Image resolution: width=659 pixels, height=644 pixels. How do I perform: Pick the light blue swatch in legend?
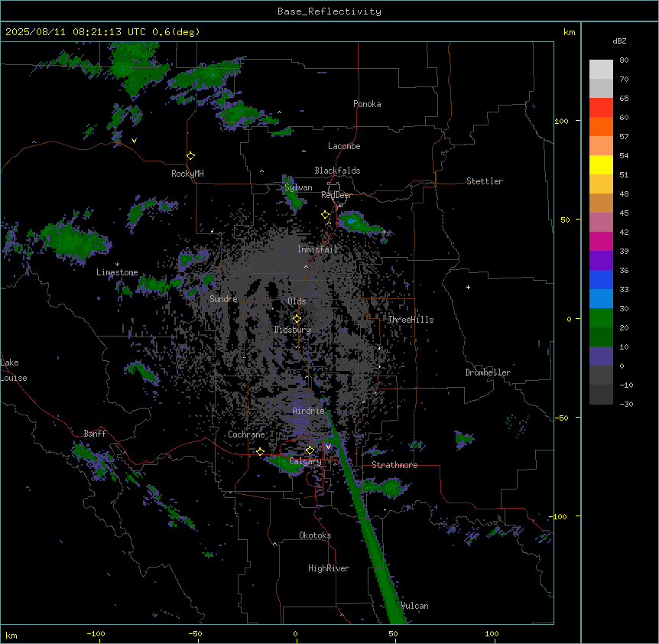pyautogui.click(x=601, y=298)
